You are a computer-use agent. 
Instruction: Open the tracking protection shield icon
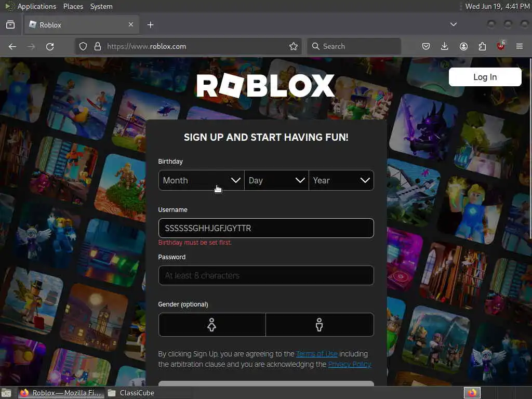tap(83, 46)
